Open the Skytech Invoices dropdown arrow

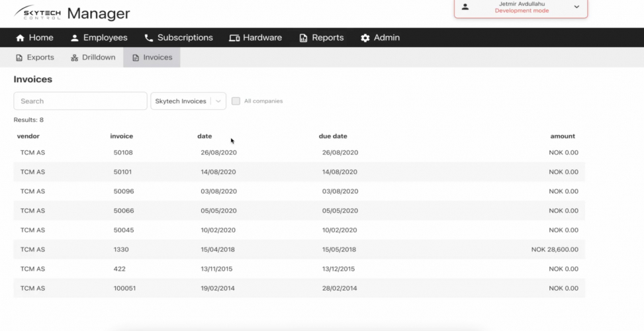(218, 101)
